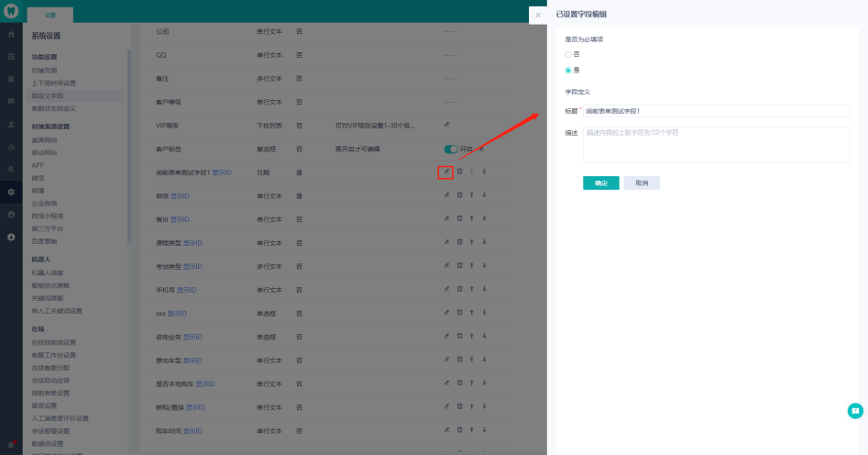Toggle the 客户标签 开启 switch
This screenshot has height=455, width=868.
(x=451, y=150)
